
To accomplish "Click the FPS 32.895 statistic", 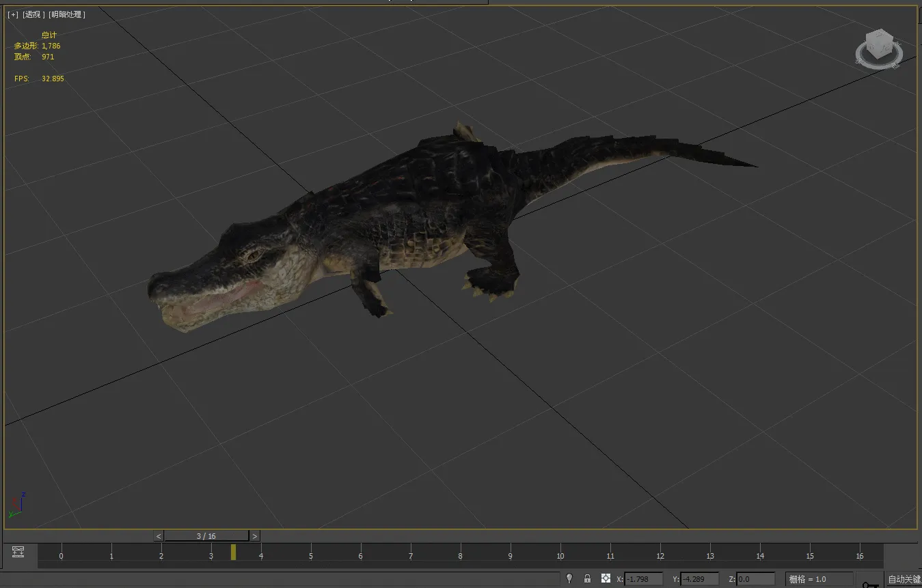I will click(39, 79).
